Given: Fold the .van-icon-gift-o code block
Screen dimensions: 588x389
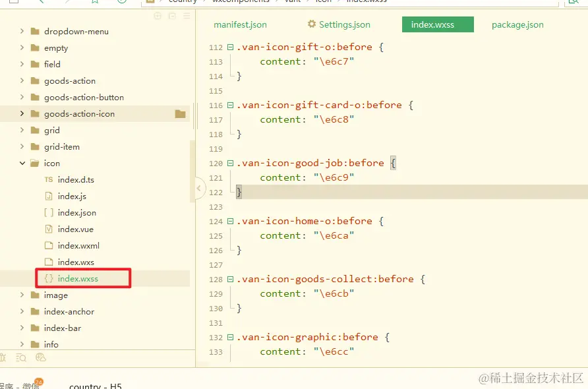Looking at the screenshot, I should [x=230, y=47].
